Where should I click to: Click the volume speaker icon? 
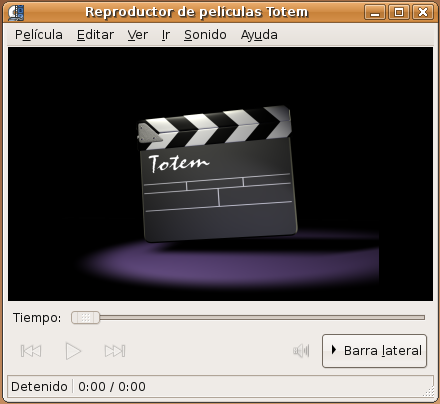(x=301, y=351)
